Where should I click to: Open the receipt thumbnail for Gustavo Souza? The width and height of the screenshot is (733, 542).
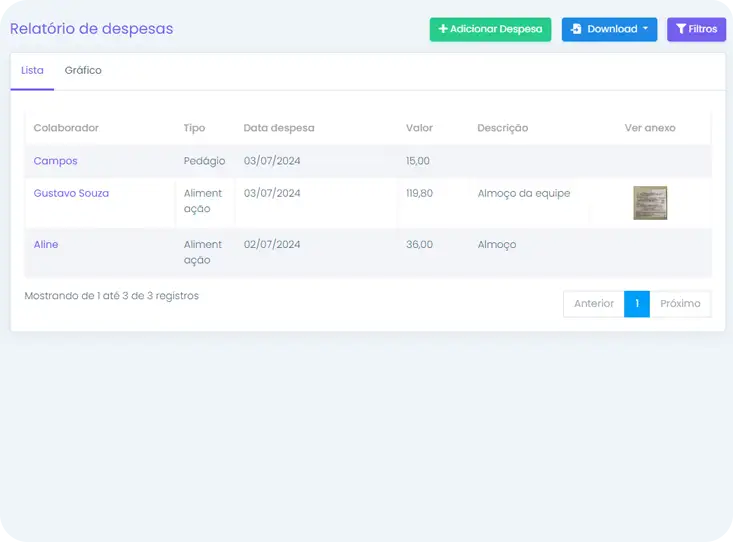(x=650, y=203)
